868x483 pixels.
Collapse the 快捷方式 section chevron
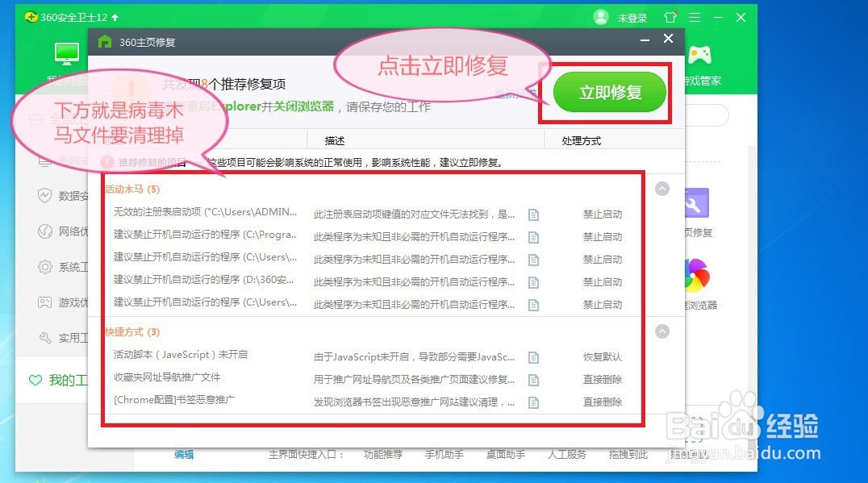662,330
